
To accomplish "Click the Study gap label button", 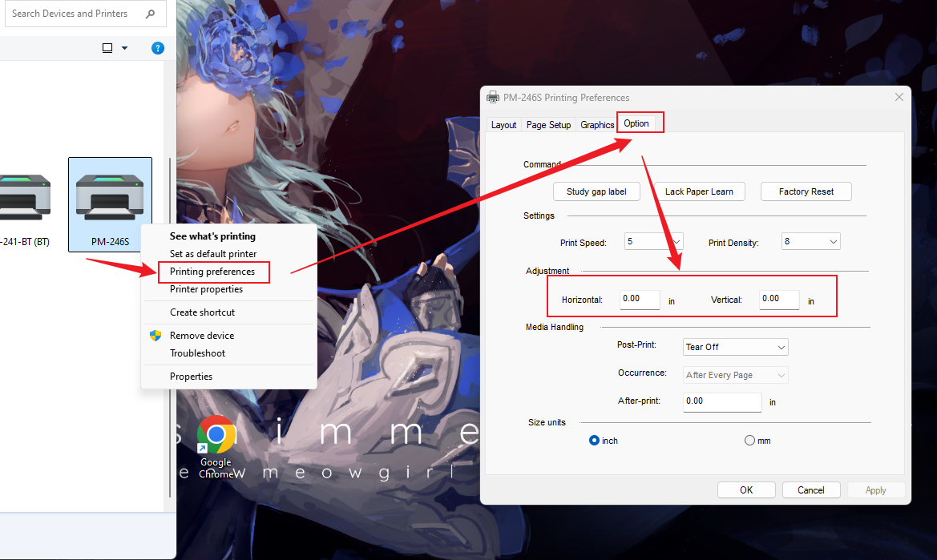I will pyautogui.click(x=596, y=191).
